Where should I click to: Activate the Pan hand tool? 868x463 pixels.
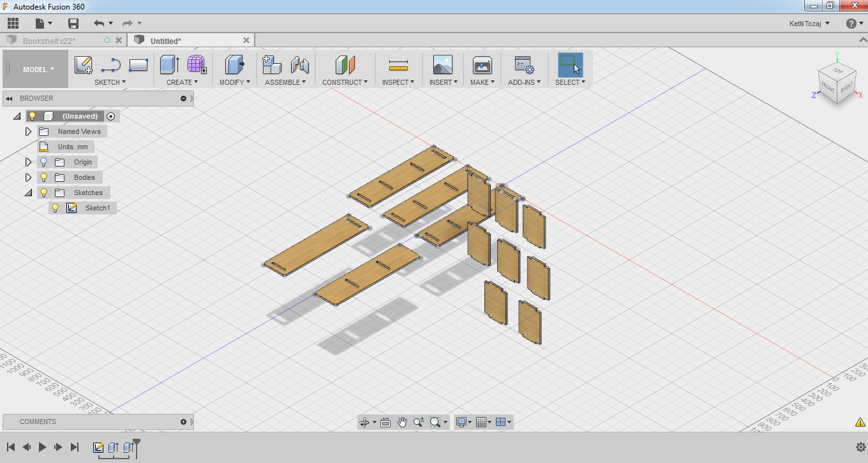click(402, 422)
